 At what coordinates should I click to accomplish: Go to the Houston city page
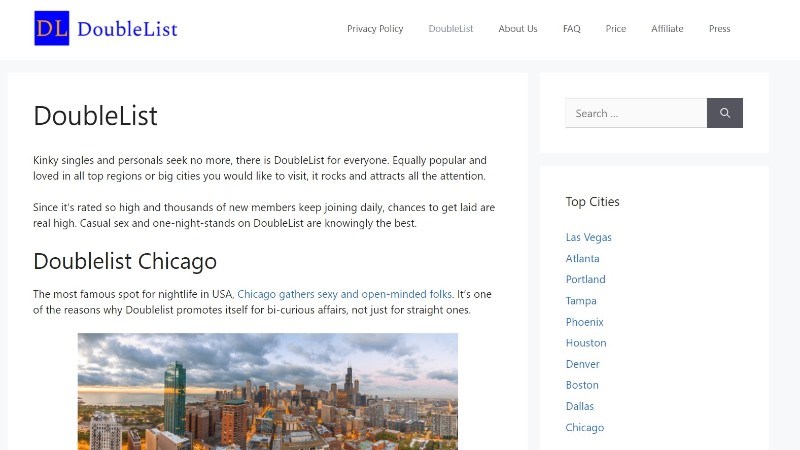(586, 343)
